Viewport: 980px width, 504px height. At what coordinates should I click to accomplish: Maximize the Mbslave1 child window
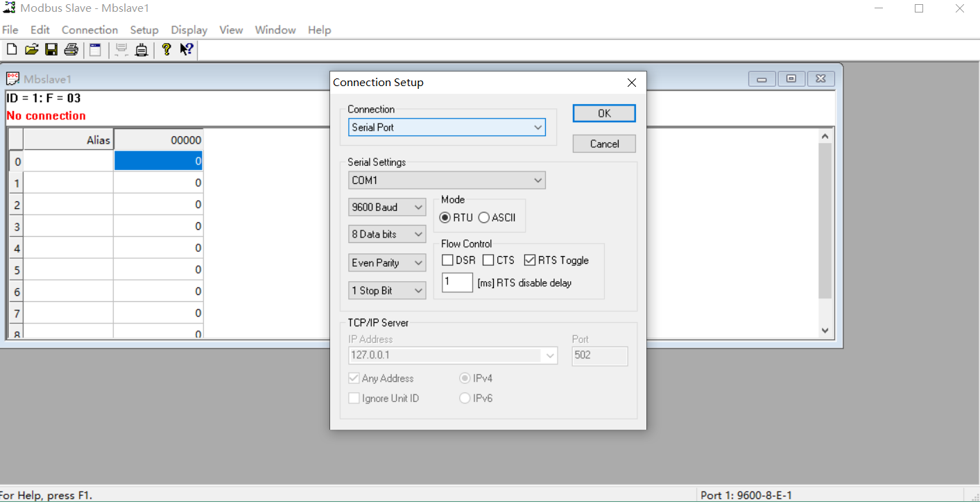[x=791, y=78]
